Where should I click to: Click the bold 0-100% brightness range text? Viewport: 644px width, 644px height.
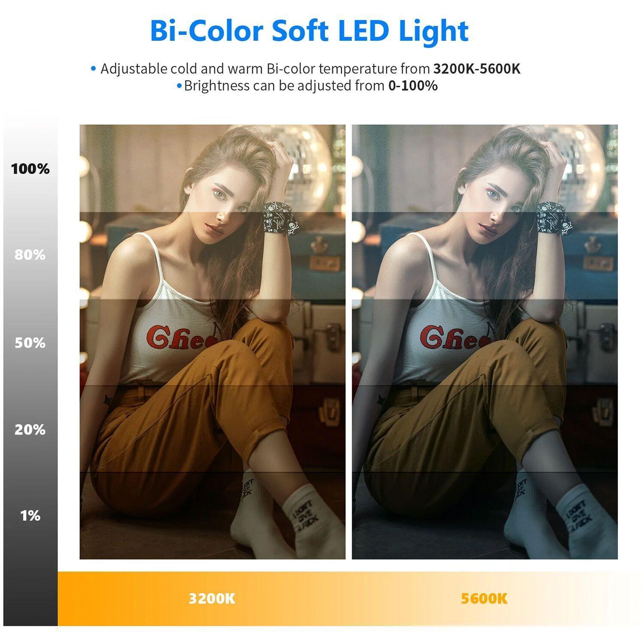413,86
